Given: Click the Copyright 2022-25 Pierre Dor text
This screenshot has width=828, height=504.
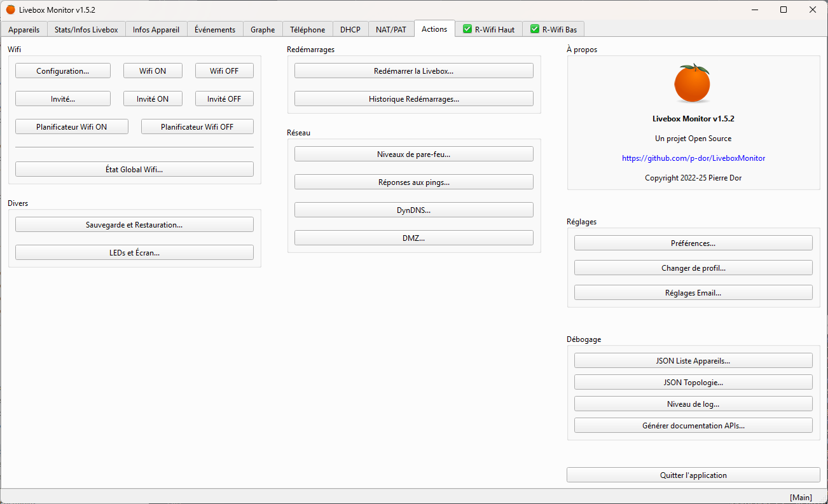Looking at the screenshot, I should [693, 178].
